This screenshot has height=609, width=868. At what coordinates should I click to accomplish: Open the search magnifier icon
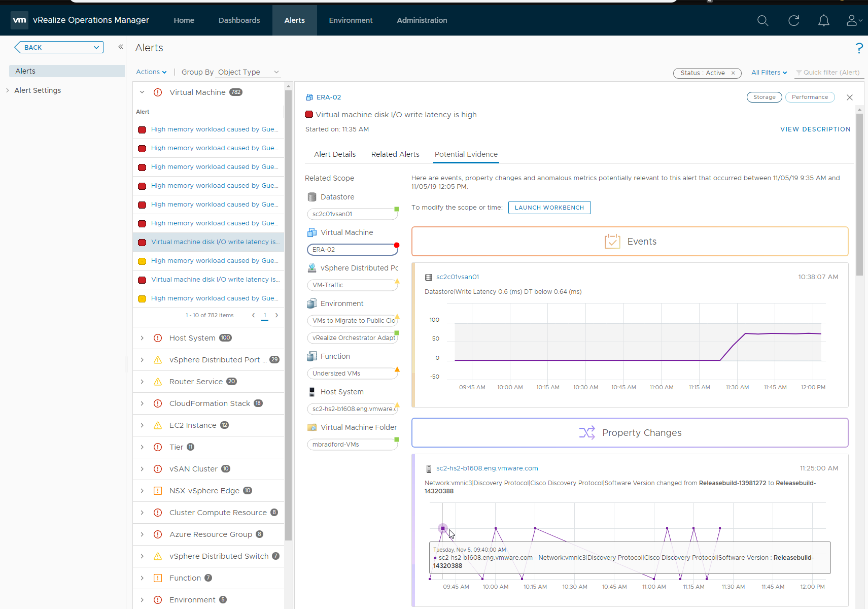pyautogui.click(x=762, y=20)
